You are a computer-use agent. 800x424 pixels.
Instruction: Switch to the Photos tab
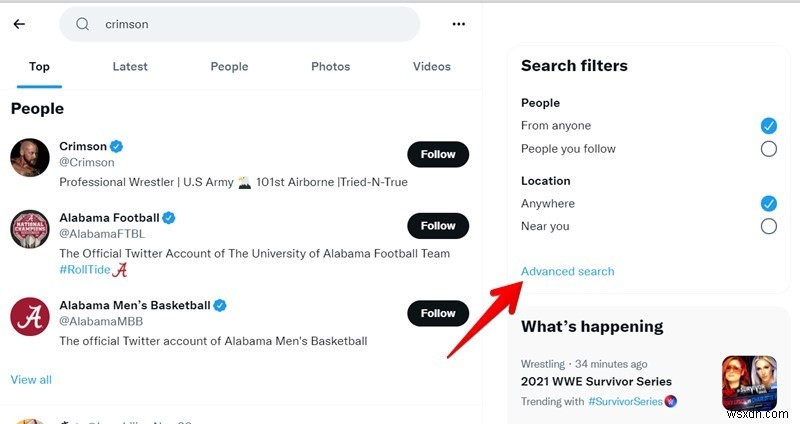pos(330,67)
